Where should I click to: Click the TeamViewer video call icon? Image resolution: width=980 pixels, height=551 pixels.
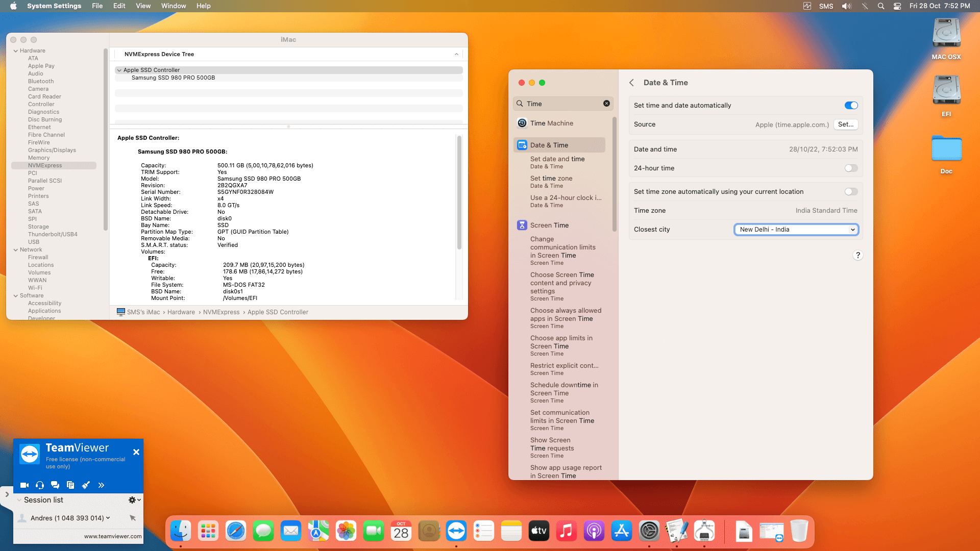(x=24, y=485)
